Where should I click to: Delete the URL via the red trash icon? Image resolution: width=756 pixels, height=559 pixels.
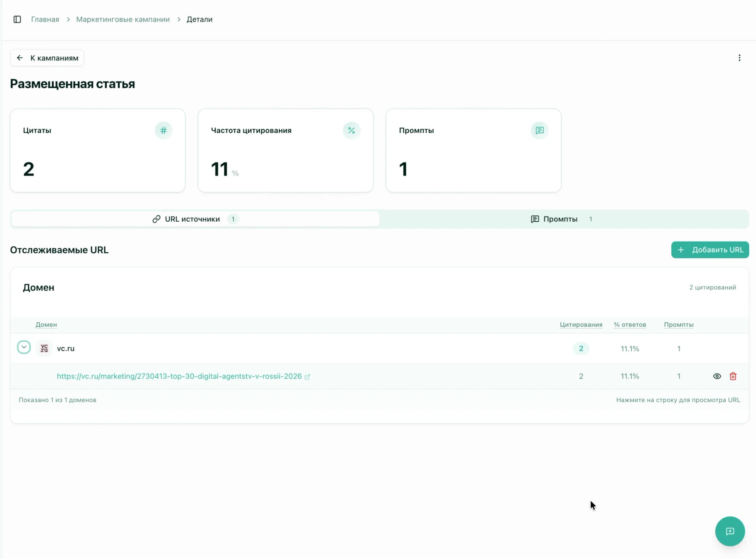[733, 376]
